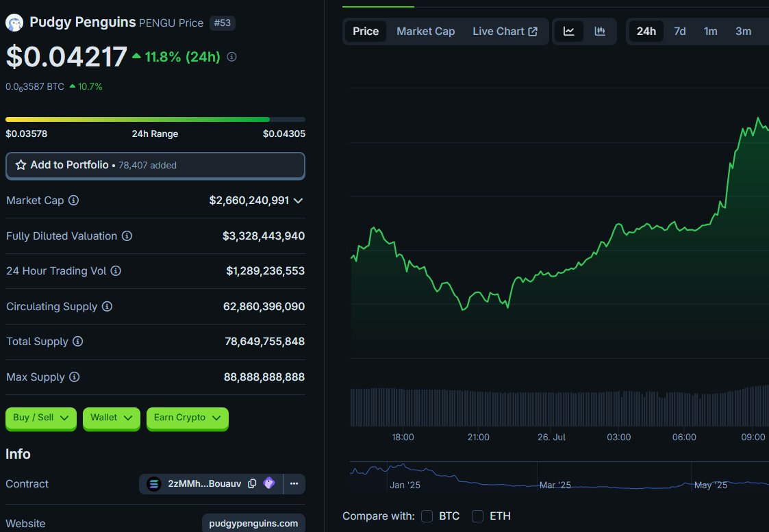Viewport: 769px width, 532px height.
Task: Click 24h low value $0.03578
Action: click(x=27, y=134)
